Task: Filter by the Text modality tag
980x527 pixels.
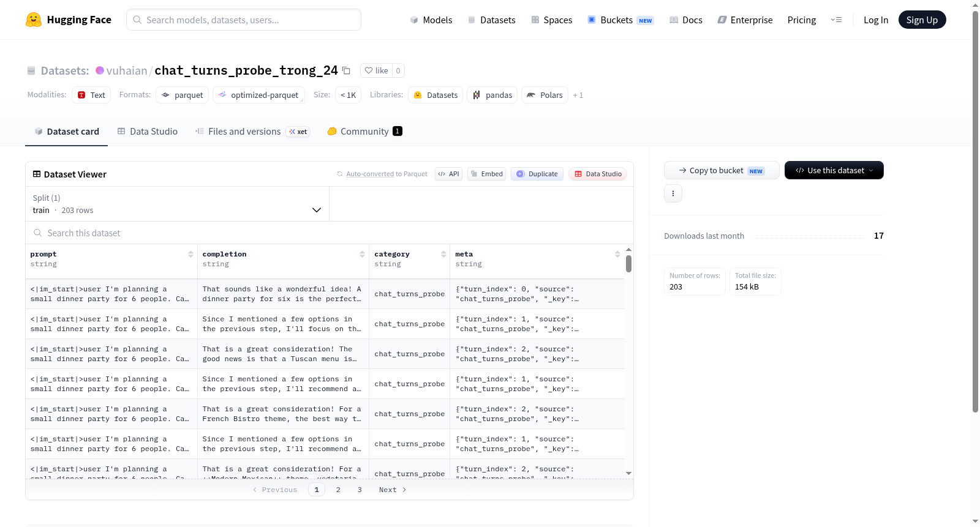Action: pyautogui.click(x=91, y=95)
